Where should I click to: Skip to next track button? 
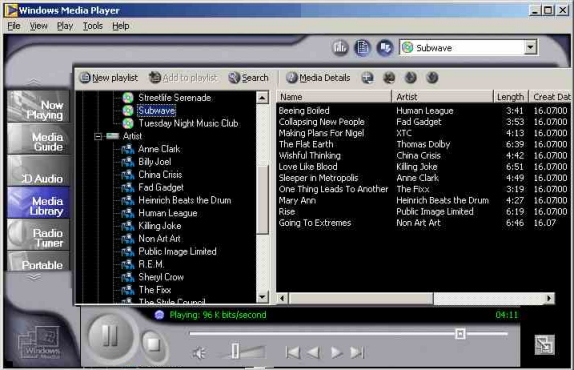[x=357, y=353]
